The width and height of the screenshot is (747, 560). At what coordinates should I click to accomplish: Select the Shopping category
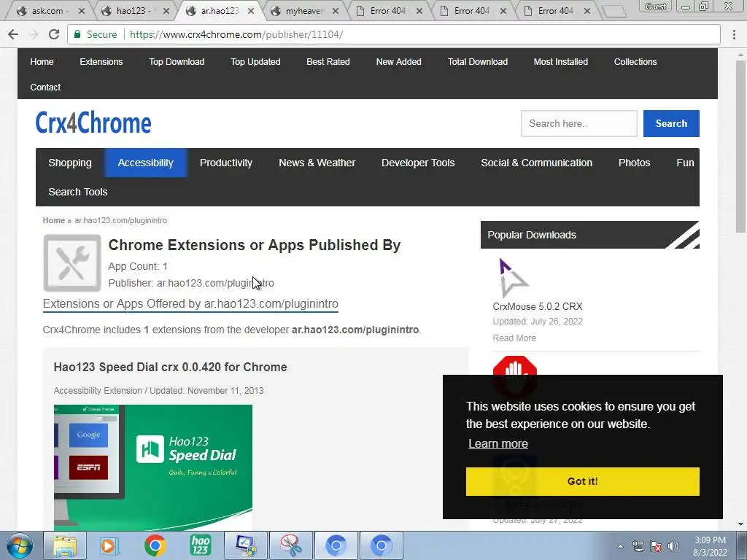70,163
